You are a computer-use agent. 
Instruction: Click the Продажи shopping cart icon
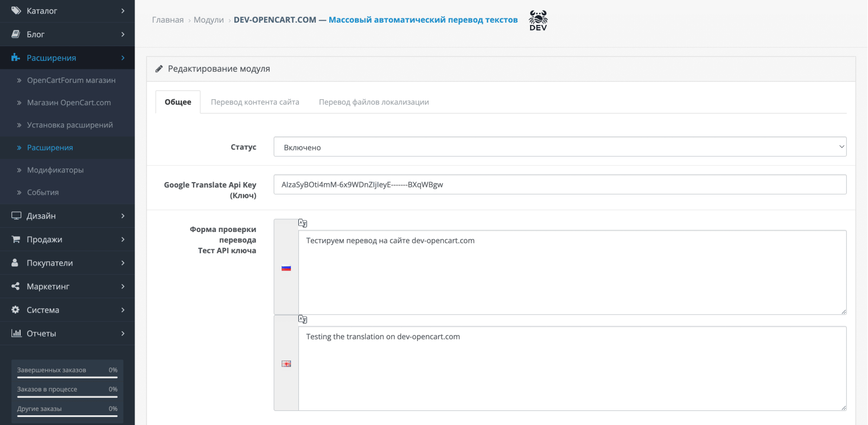(16, 239)
